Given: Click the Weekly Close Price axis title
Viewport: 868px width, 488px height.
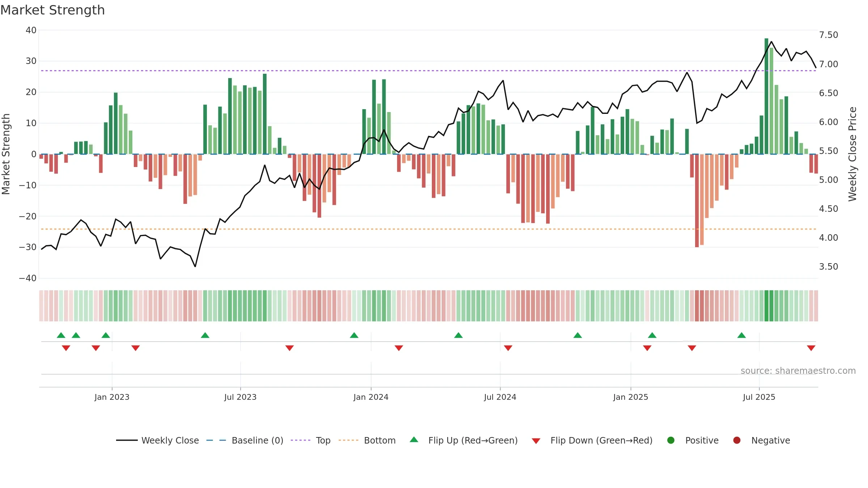Looking at the screenshot, I should tap(852, 154).
